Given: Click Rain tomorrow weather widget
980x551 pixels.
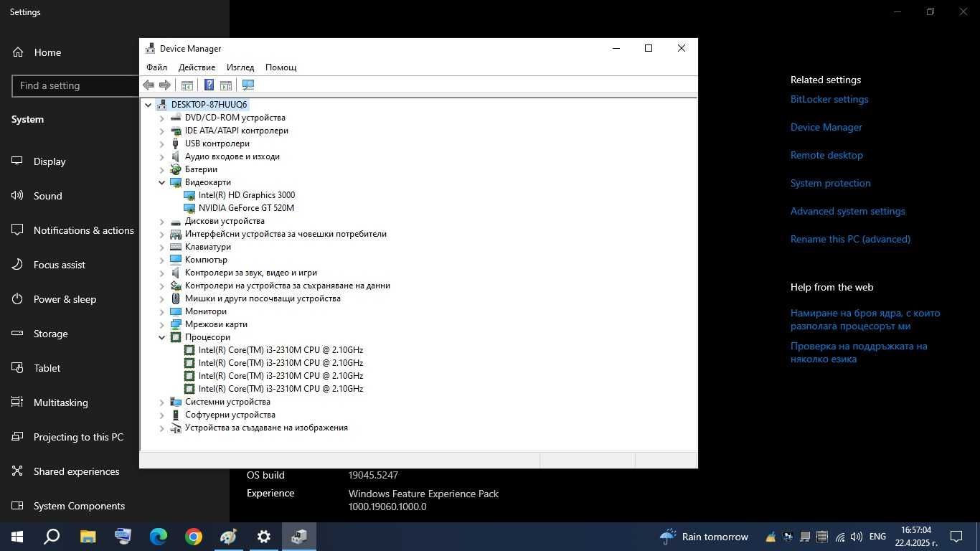Looking at the screenshot, I should click(704, 537).
